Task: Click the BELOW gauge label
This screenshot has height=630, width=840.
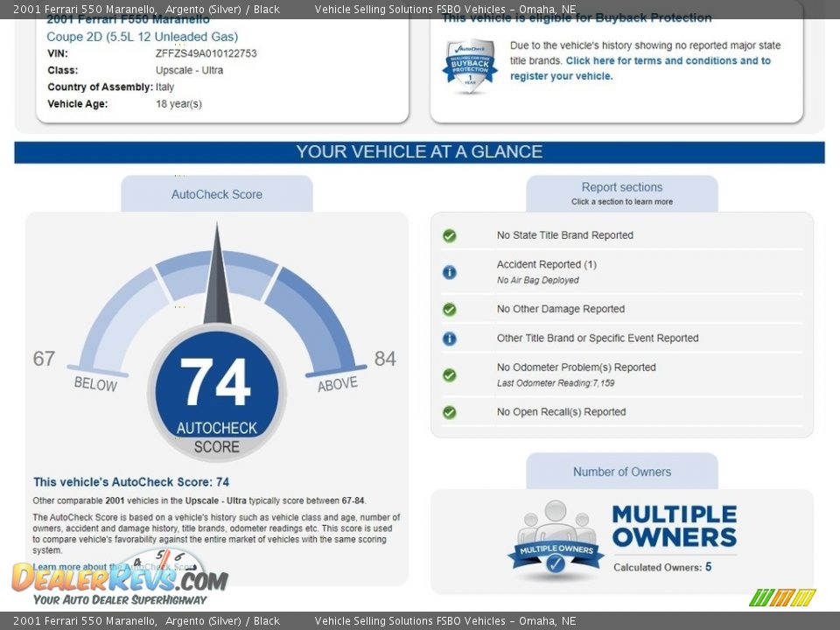Action: tap(95, 383)
